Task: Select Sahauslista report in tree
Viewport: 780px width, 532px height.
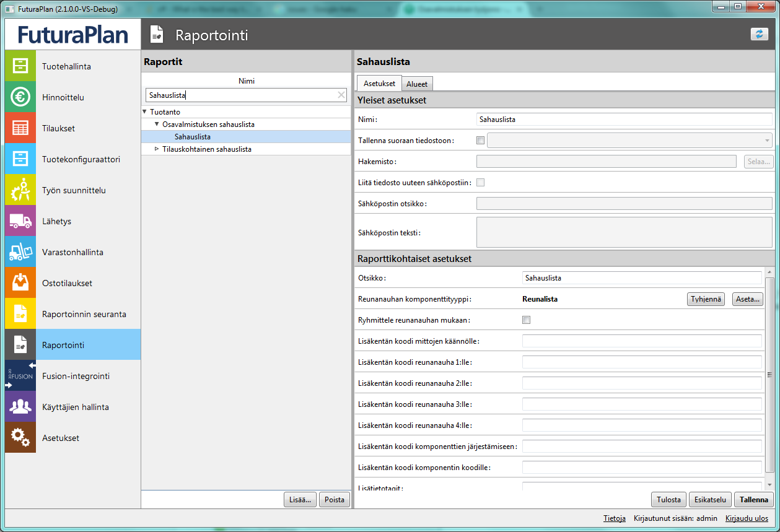Action: pyautogui.click(x=193, y=137)
